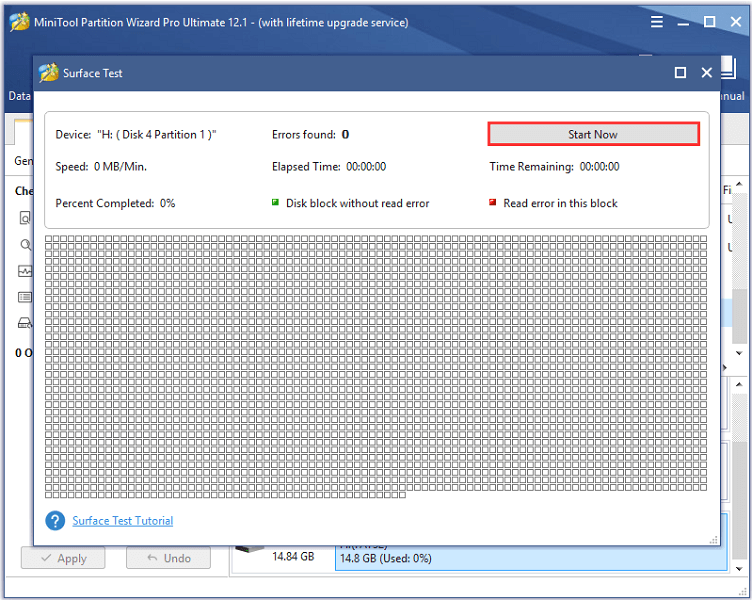Click the MiniTool app icon in title bar
Screen dimensions: 752x600
[x=19, y=22]
